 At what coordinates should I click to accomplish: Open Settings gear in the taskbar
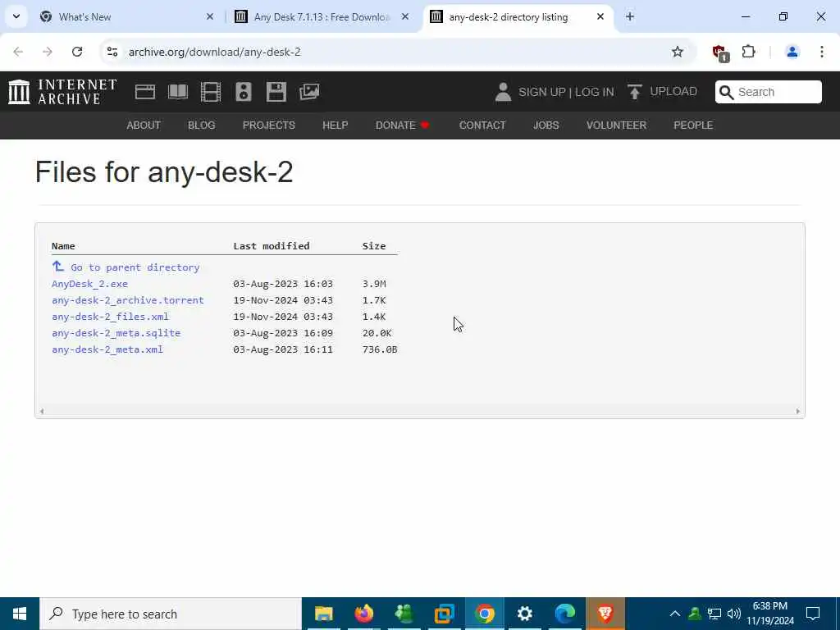point(525,614)
